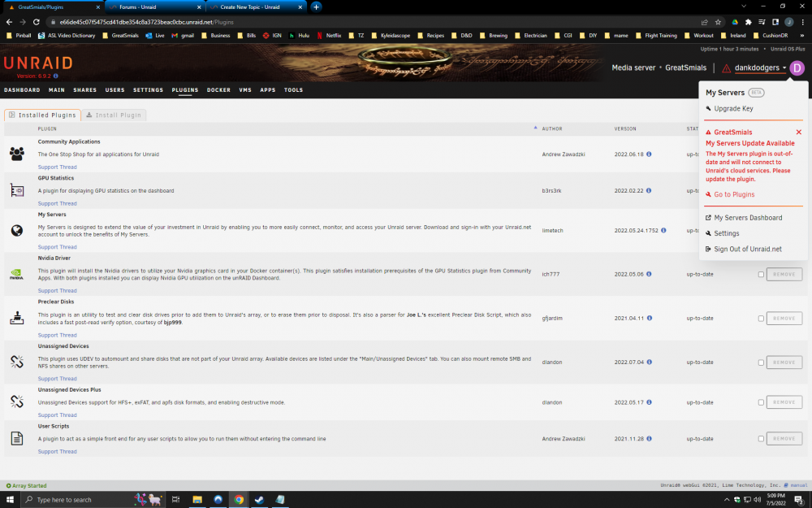Open Steam from taskbar

point(260,499)
